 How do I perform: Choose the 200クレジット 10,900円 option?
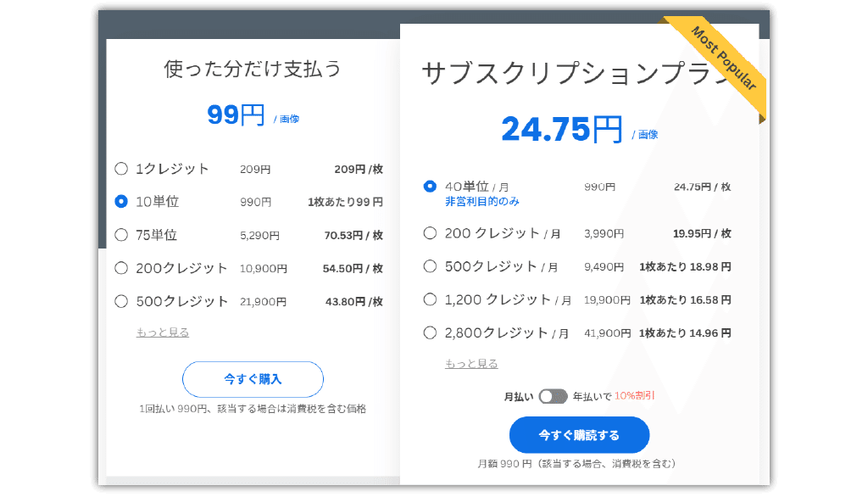pos(121,268)
